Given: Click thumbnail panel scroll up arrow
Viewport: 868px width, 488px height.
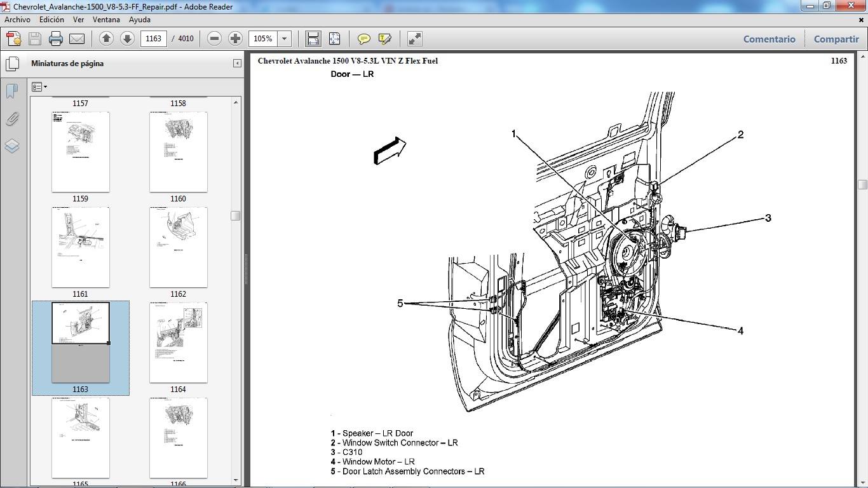Looking at the screenshot, I should pyautogui.click(x=236, y=102).
